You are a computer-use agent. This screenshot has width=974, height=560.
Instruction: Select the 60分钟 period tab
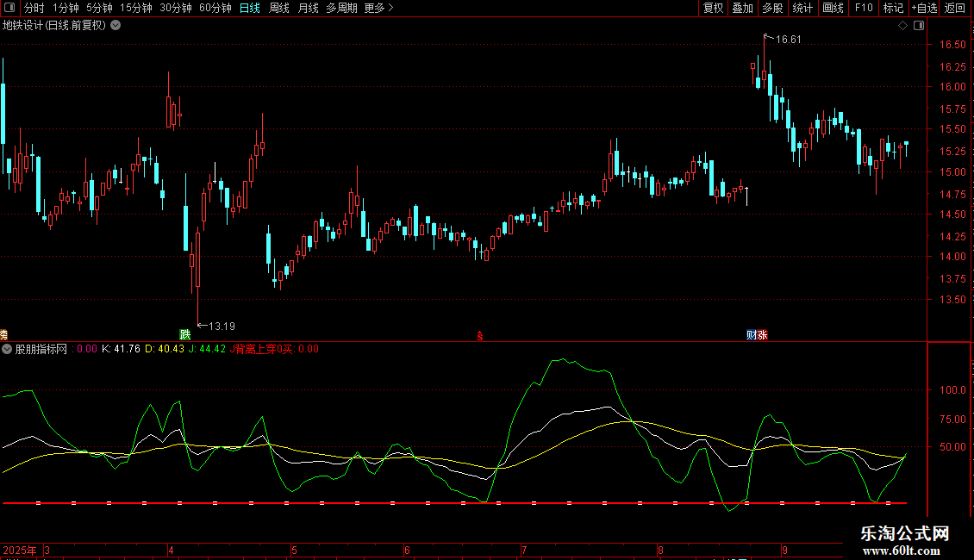215,8
